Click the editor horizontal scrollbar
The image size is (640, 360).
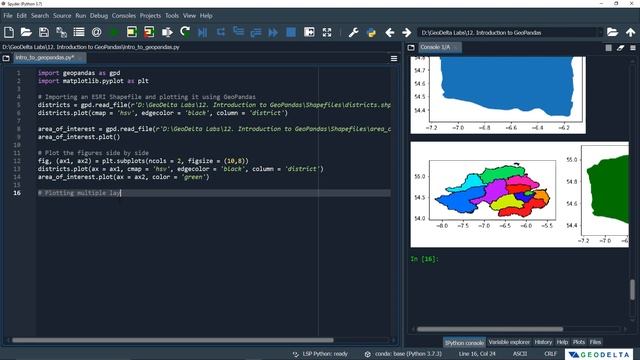[172, 340]
